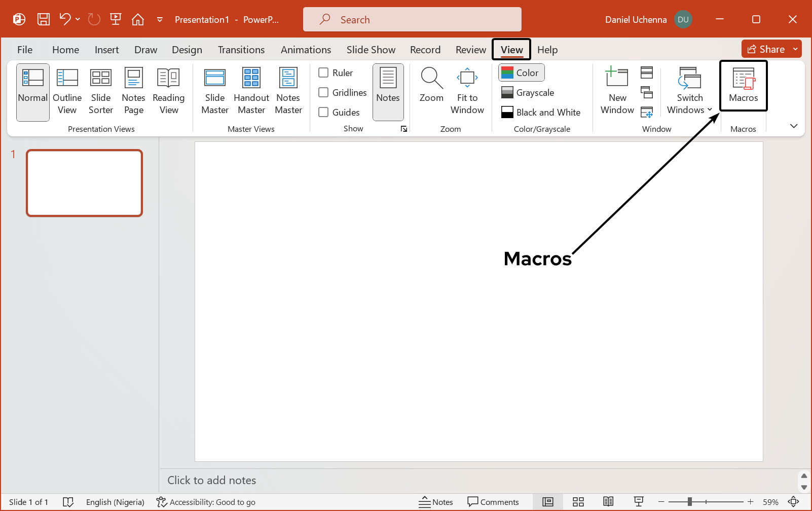812x511 pixels.
Task: Open Slide Master view
Action: (x=215, y=91)
